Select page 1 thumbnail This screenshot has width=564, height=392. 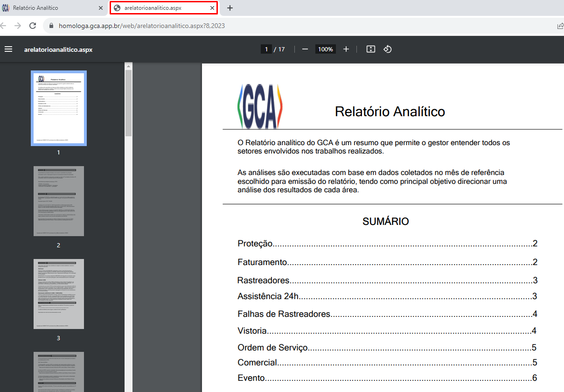(x=59, y=108)
